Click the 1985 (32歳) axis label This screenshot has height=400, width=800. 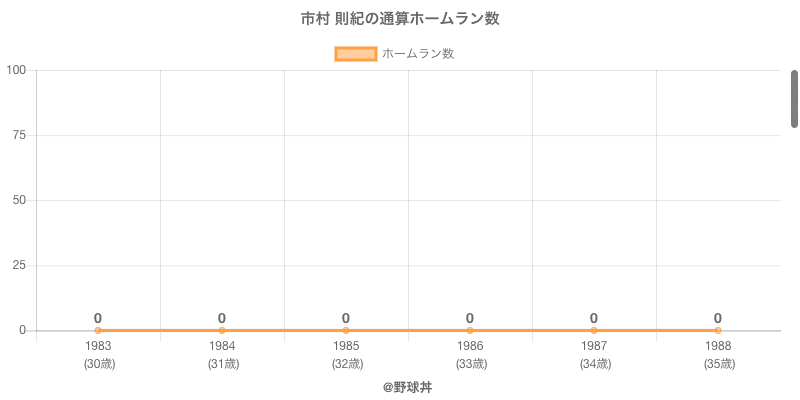(346, 355)
